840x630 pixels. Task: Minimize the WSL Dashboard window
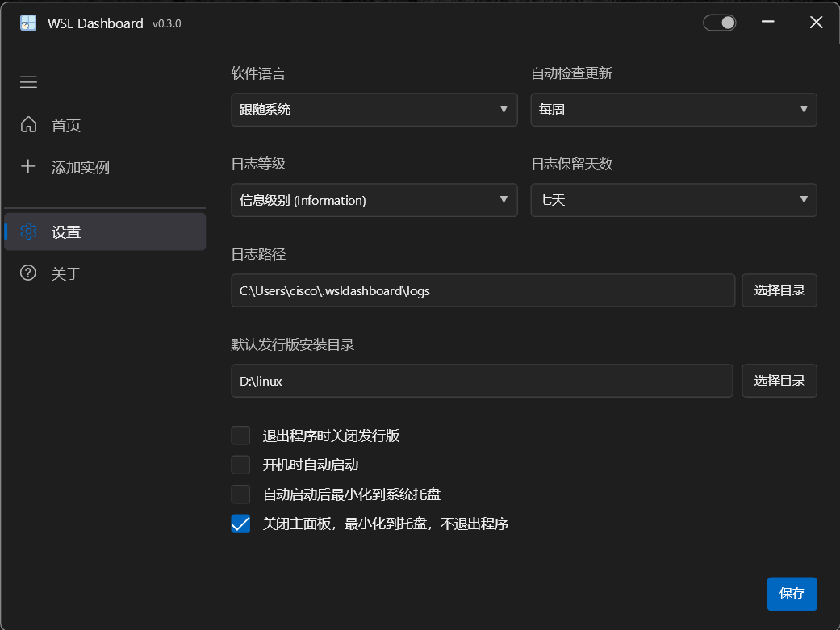(x=767, y=22)
